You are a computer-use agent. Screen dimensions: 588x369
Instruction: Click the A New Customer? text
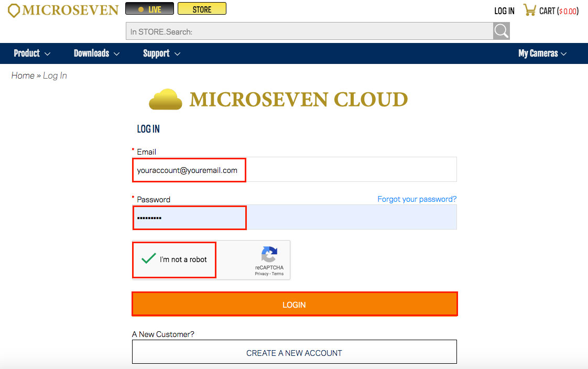163,334
